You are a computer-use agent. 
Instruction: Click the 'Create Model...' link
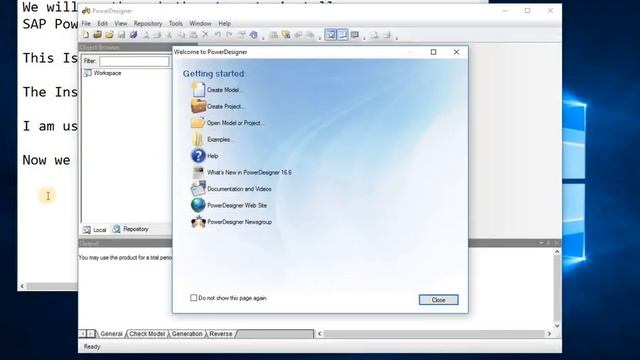pyautogui.click(x=224, y=90)
